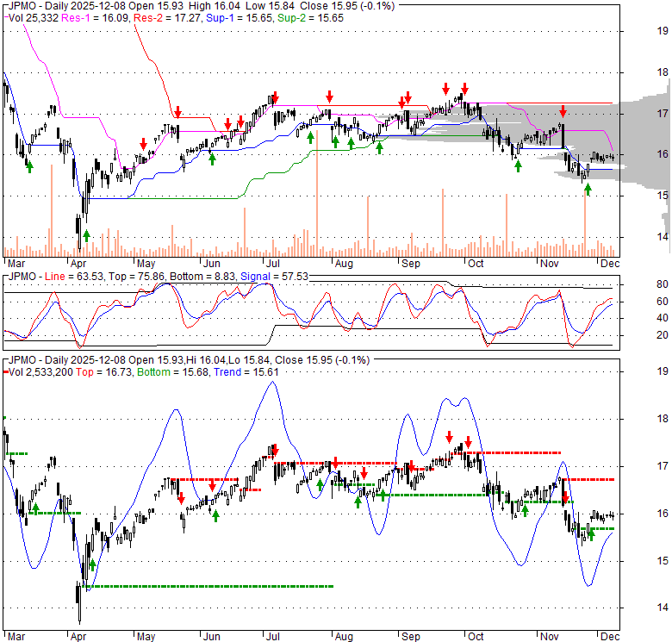
Task: Click the '14' price label on bottom chart axis
Action: [x=663, y=607]
